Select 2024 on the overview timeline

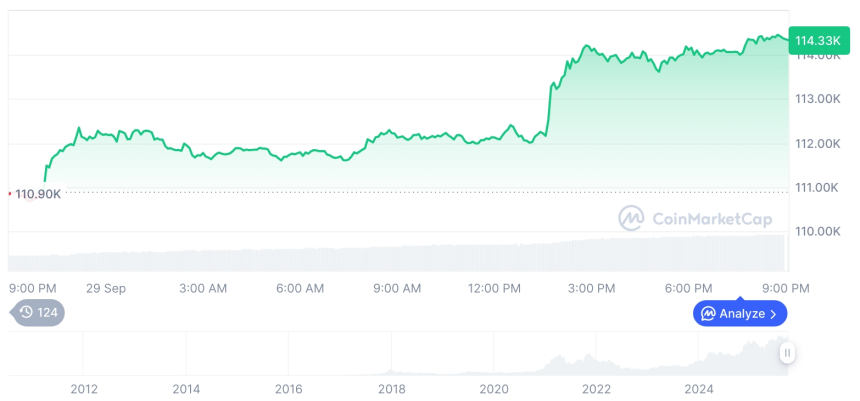699,389
